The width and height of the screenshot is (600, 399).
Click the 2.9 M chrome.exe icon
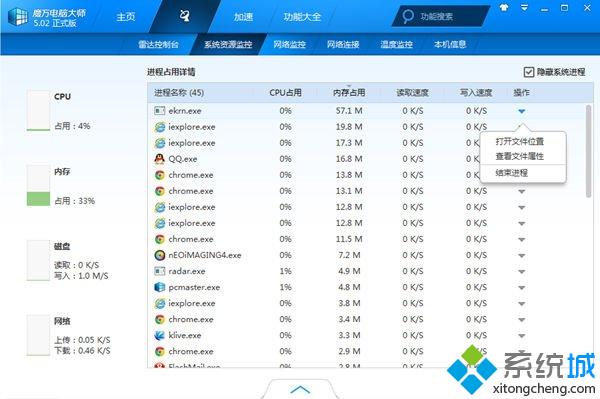click(160, 352)
